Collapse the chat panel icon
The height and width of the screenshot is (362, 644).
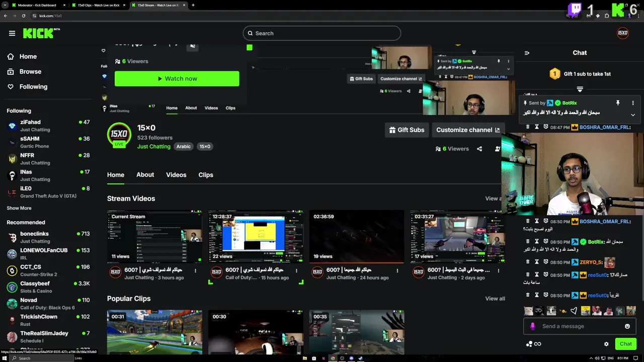(527, 53)
